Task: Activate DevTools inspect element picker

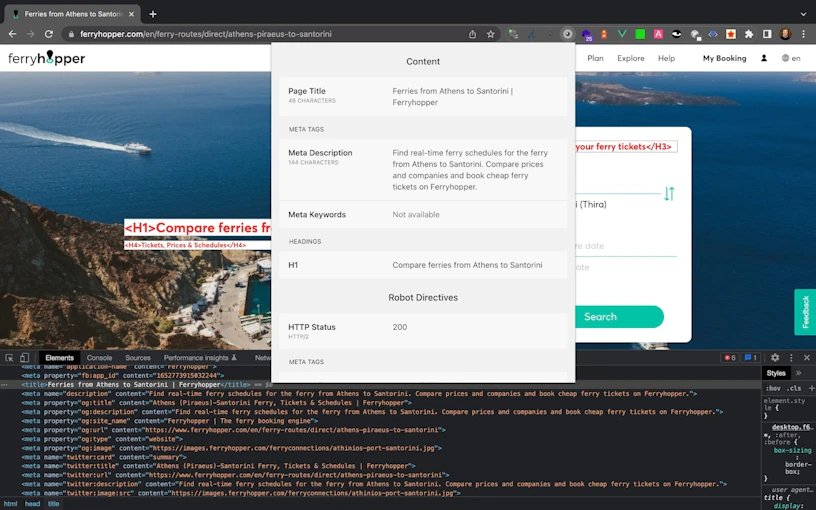Action: (x=9, y=358)
